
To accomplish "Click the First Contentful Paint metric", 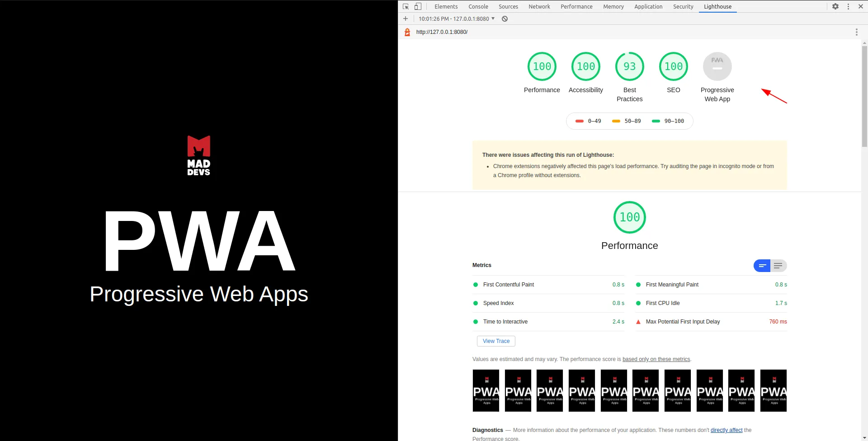I will click(548, 285).
